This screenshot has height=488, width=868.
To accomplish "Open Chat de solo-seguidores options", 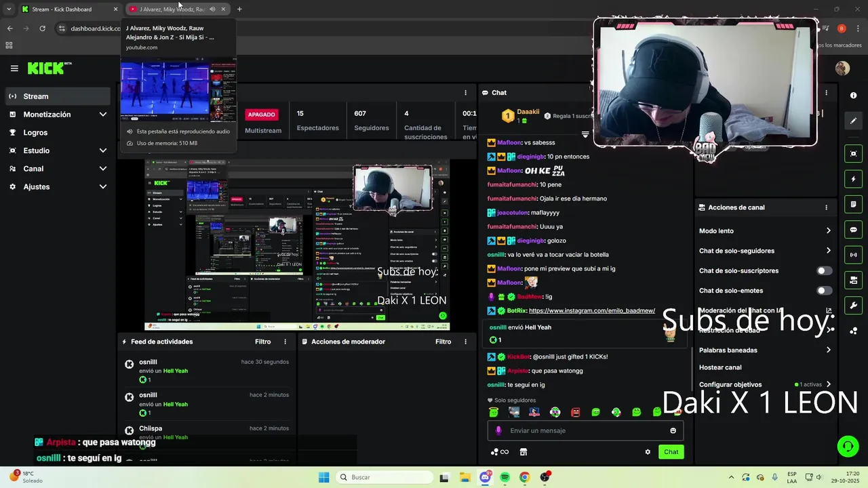I will (765, 251).
